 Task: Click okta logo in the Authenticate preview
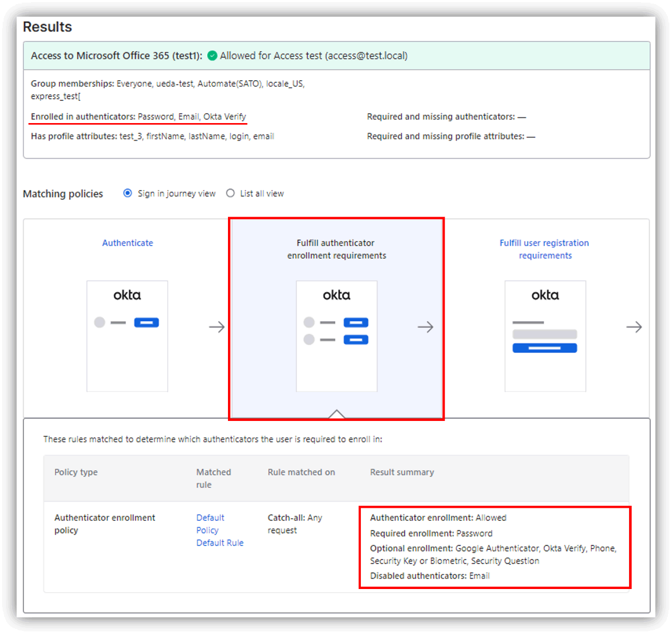tap(127, 295)
